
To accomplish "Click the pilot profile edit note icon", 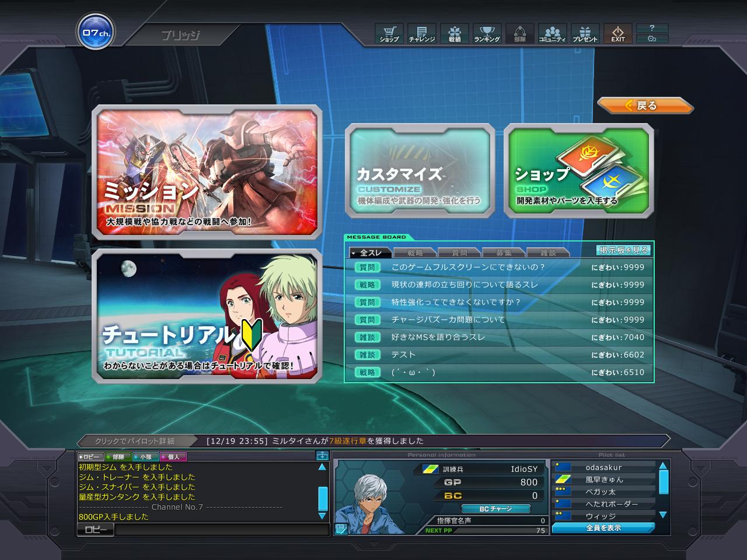I will [x=341, y=528].
